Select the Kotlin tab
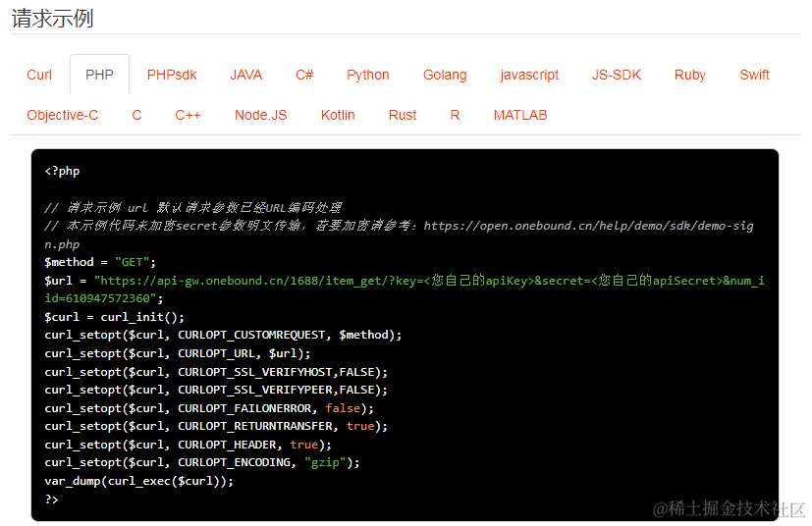Image resolution: width=812 pixels, height=526 pixels. click(x=338, y=115)
